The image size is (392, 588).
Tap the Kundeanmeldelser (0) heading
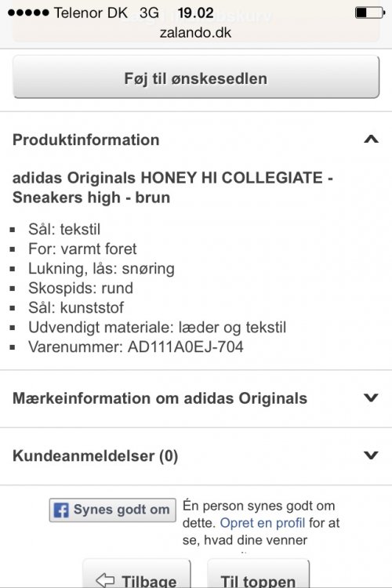point(96,456)
